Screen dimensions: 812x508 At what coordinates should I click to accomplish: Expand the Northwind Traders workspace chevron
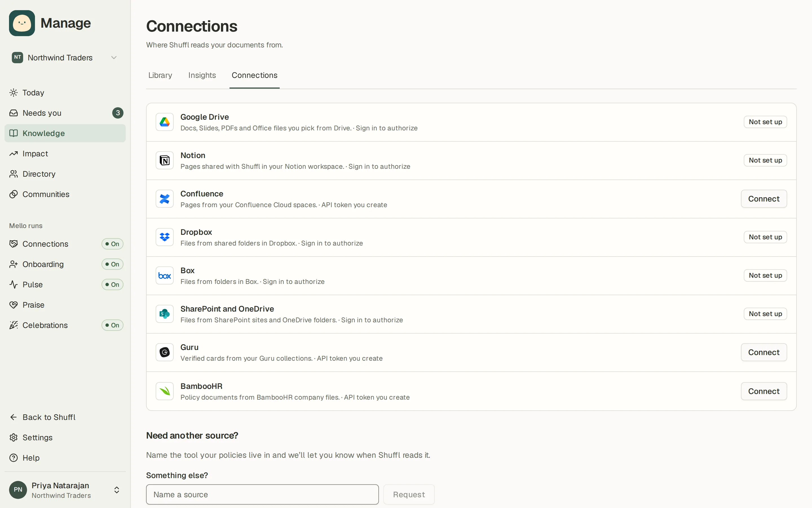[114, 58]
